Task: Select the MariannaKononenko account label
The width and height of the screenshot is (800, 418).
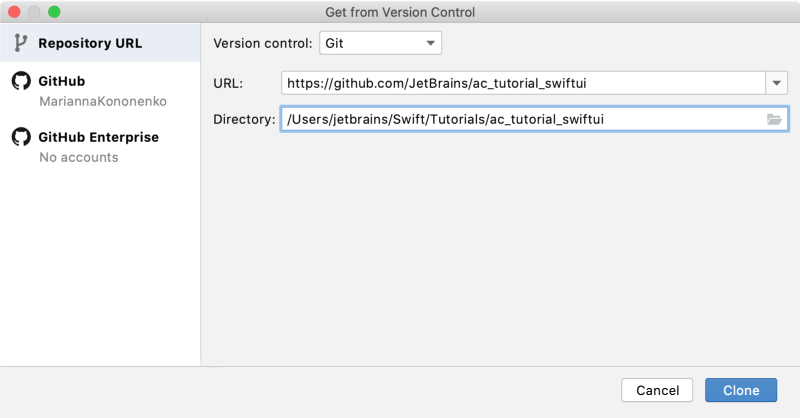Action: tap(103, 102)
